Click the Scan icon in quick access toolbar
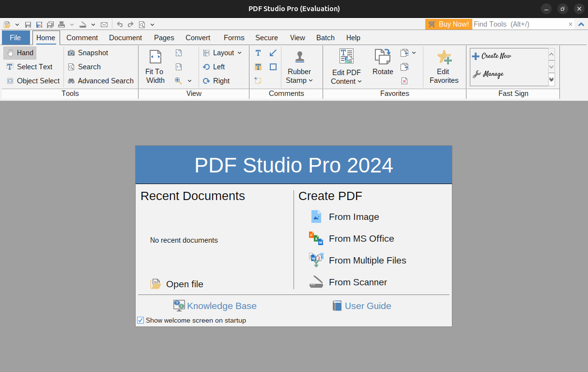Screen dimensions: 588x372 (x=83, y=24)
